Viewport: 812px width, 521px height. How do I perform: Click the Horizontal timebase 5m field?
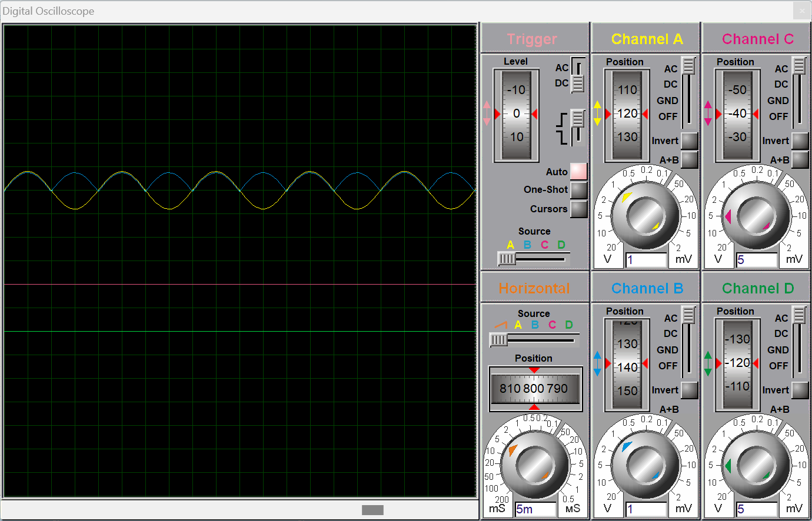coord(535,509)
